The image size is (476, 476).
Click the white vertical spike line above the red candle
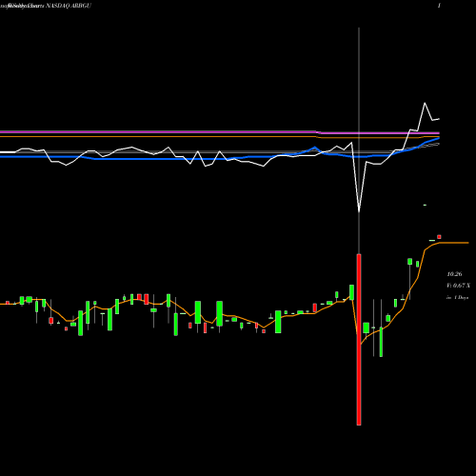tap(359, 141)
